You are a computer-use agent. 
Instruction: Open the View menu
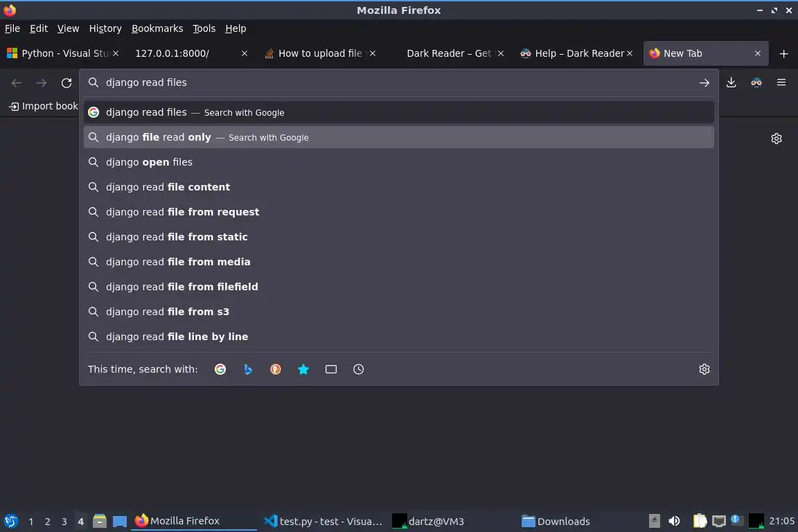(68, 28)
